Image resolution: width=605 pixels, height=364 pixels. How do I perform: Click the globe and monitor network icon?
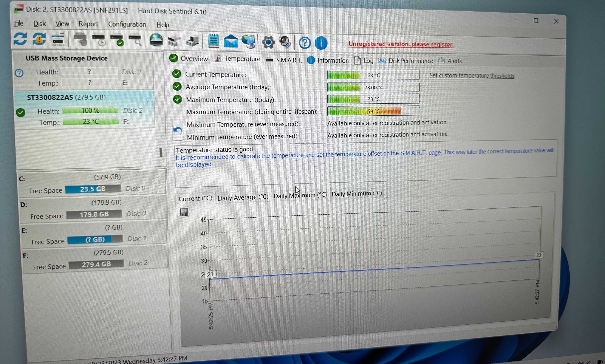pyautogui.click(x=248, y=41)
